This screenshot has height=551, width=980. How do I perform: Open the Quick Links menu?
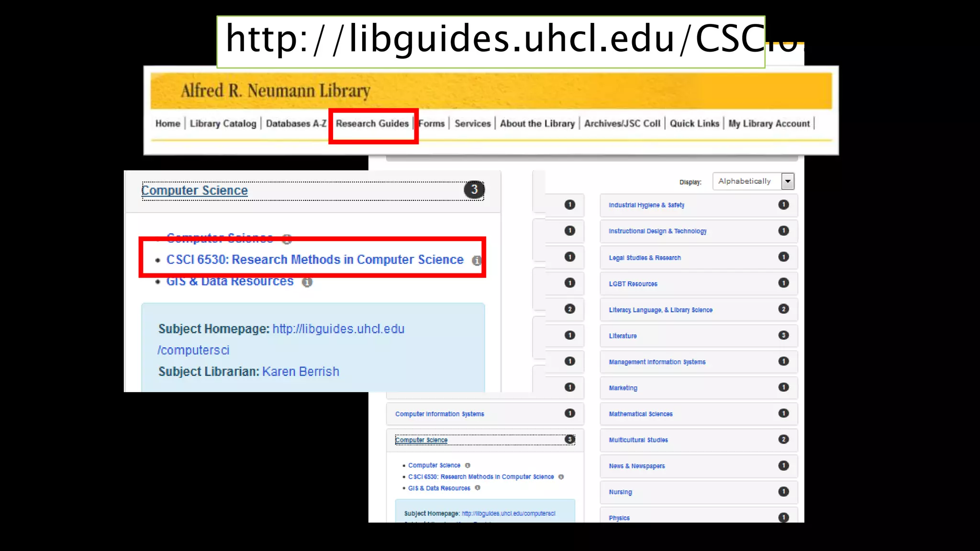point(694,123)
